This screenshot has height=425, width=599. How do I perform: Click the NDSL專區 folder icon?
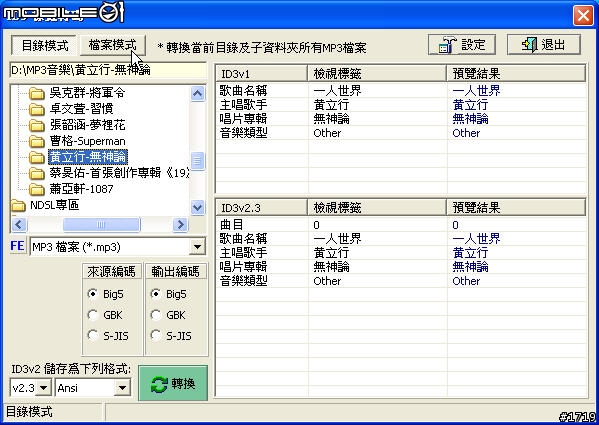[x=18, y=205]
